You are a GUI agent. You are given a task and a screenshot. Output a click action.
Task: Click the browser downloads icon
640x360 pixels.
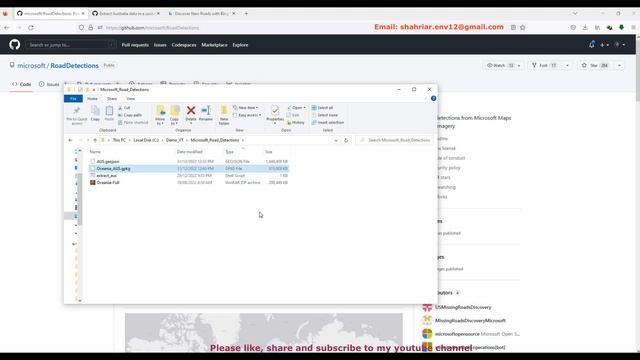(x=585, y=27)
